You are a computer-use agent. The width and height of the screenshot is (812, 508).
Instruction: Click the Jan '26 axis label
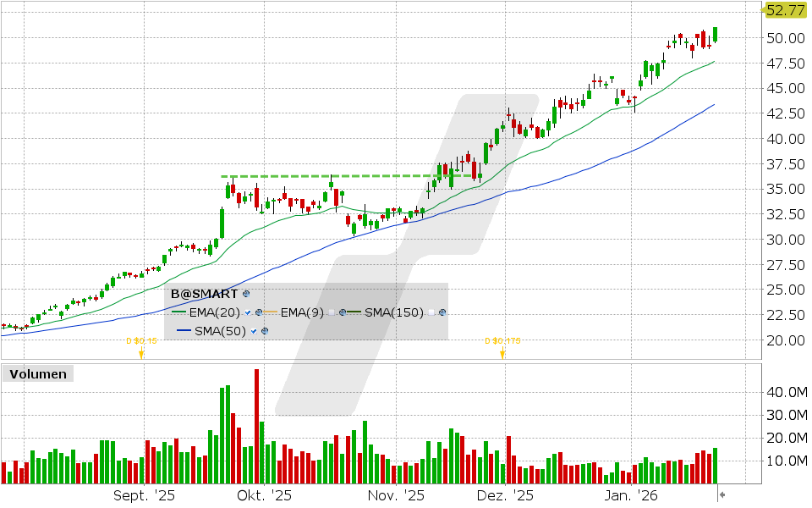(629, 495)
